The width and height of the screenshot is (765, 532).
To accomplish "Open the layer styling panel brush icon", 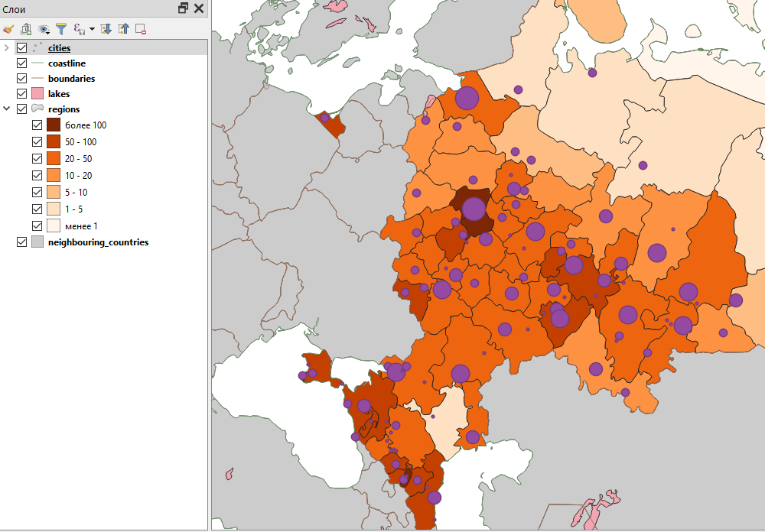I will coord(8,29).
